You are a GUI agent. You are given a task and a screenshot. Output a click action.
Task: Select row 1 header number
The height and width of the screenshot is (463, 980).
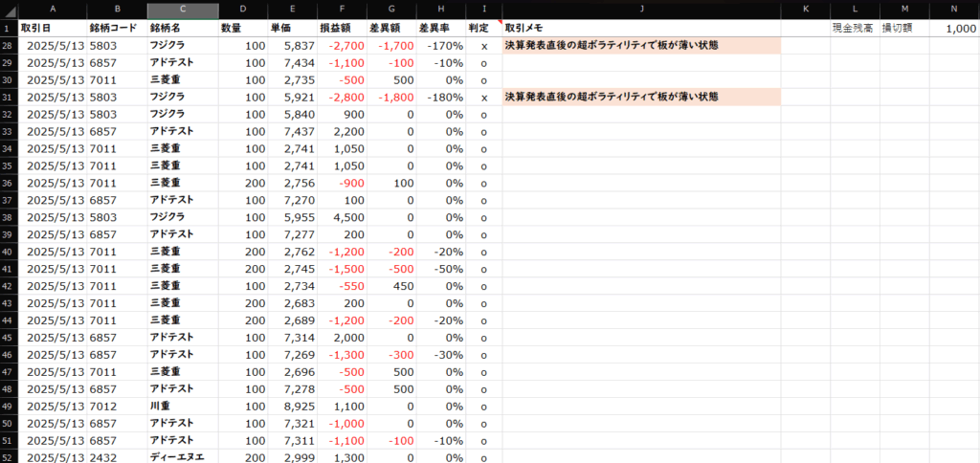[x=10, y=28]
